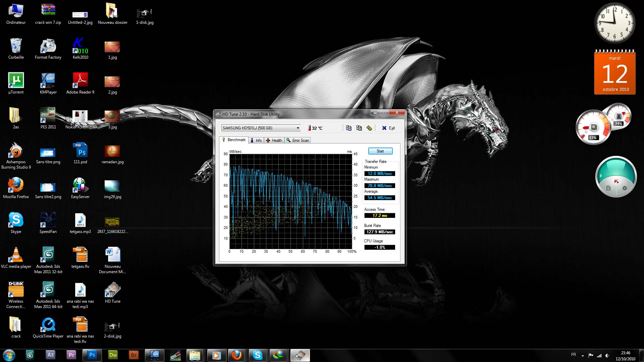Open the Ordinateur desktop icon
The height and width of the screenshot is (362, 644).
point(16,14)
